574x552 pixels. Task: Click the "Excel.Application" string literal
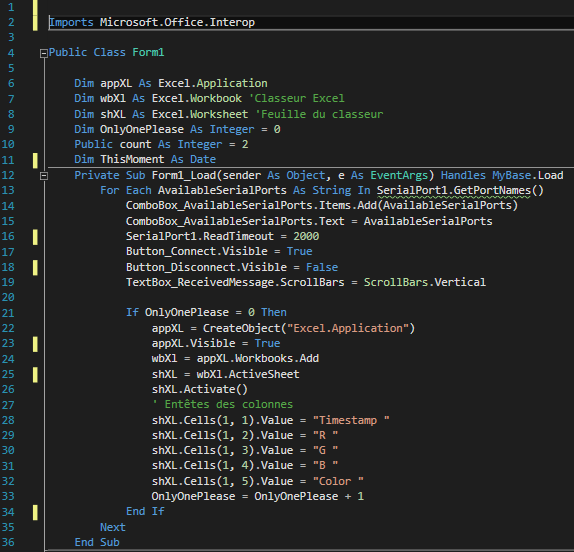pos(348,328)
